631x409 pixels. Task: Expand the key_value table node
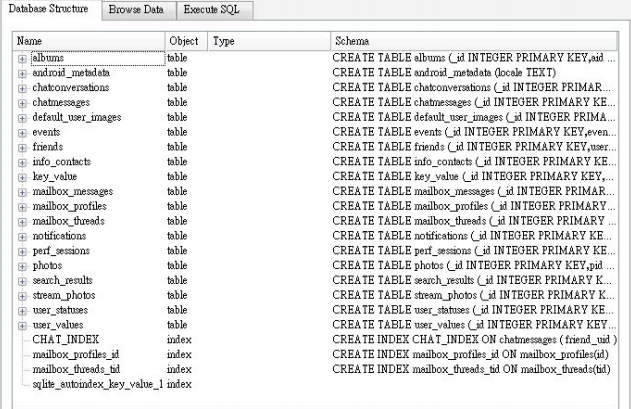22,177
